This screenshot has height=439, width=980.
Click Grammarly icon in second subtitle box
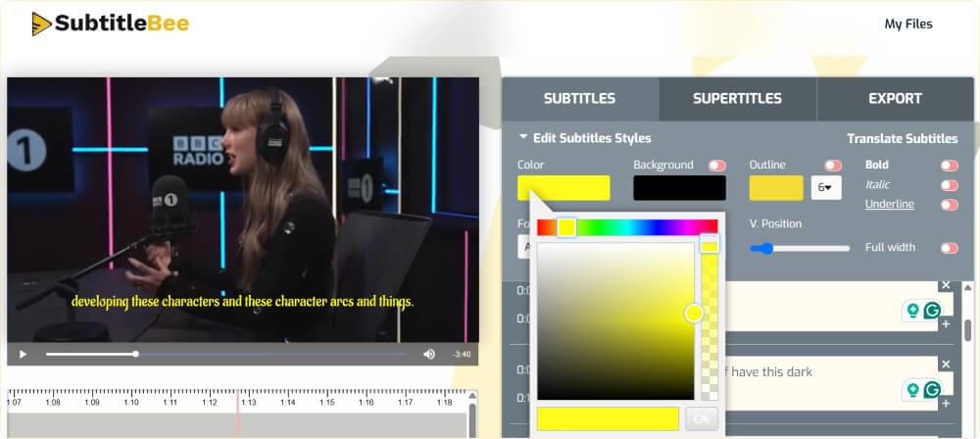932,390
